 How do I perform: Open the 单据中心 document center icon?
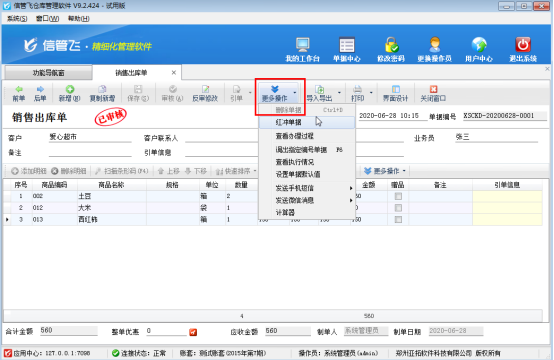point(347,45)
